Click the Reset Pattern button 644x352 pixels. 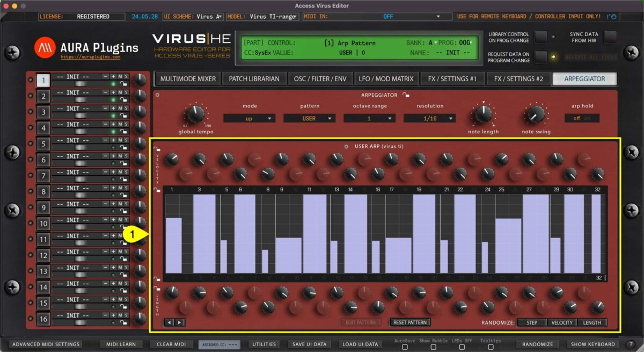click(410, 322)
